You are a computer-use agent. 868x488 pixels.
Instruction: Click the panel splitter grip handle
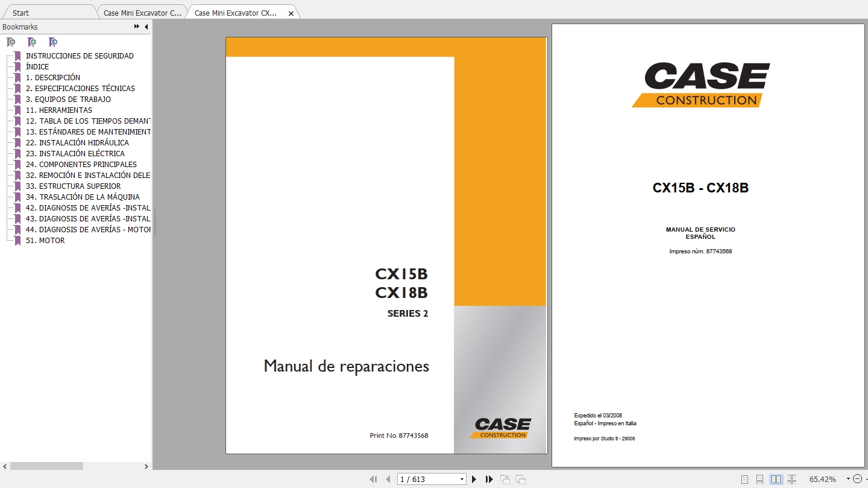[154, 222]
